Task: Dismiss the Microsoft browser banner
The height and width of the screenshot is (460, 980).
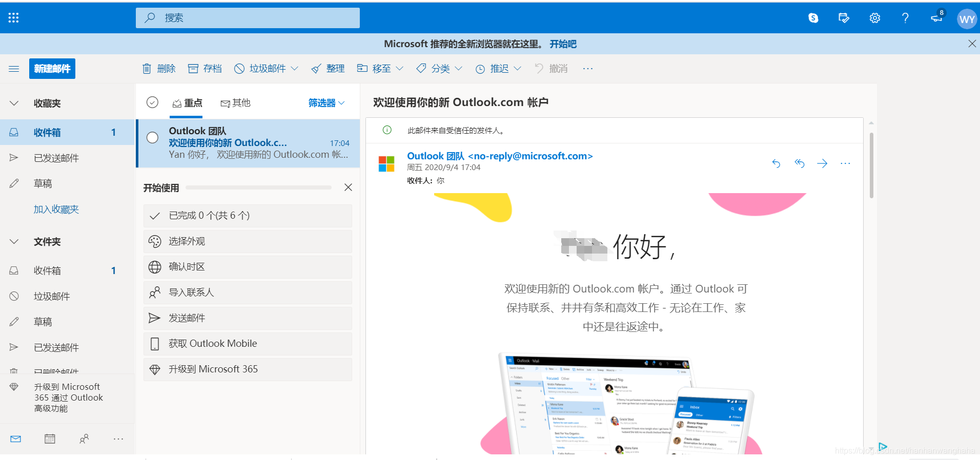Action: click(972, 44)
